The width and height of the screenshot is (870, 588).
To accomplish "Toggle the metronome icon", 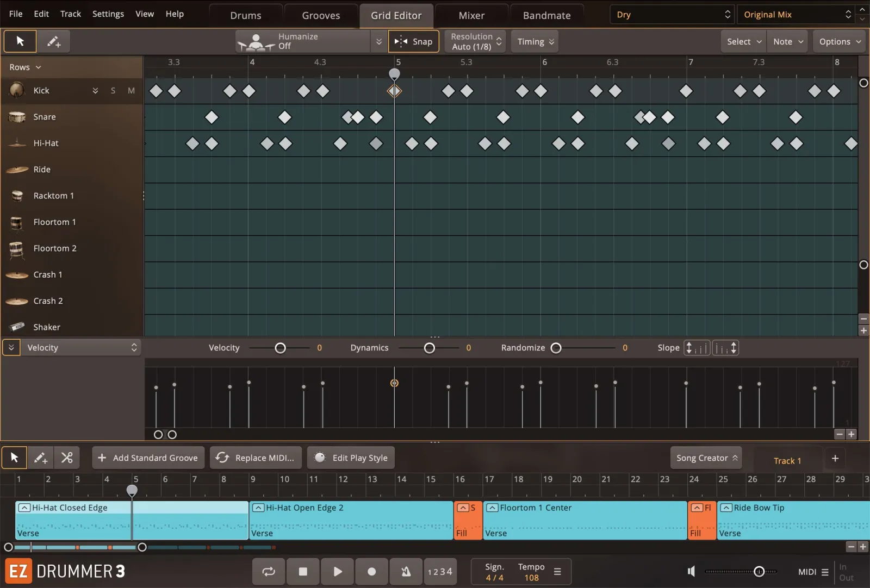I will [x=406, y=571].
